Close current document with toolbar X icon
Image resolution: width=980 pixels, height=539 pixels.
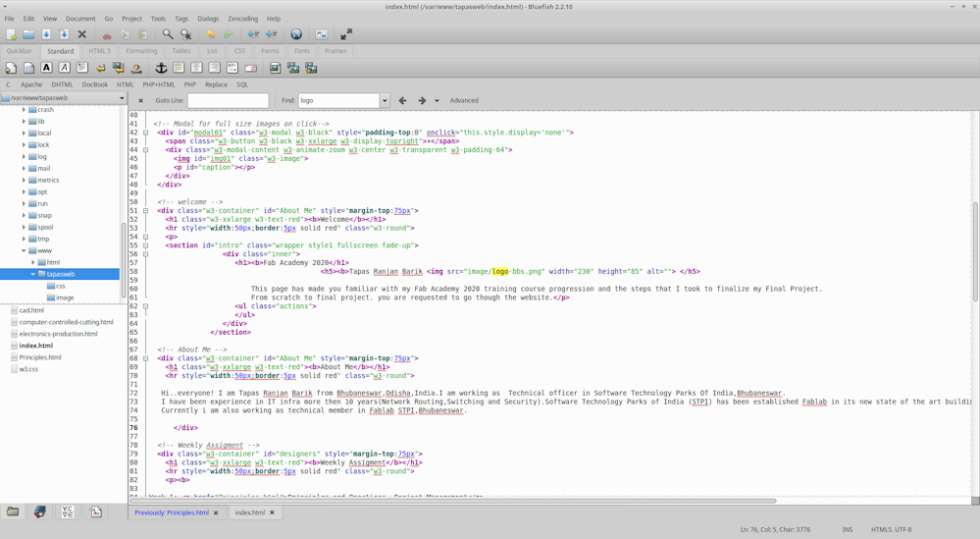pyautogui.click(x=81, y=34)
